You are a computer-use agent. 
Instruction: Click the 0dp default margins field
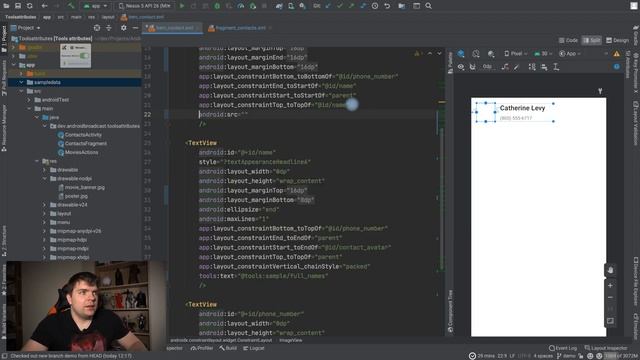point(487,67)
